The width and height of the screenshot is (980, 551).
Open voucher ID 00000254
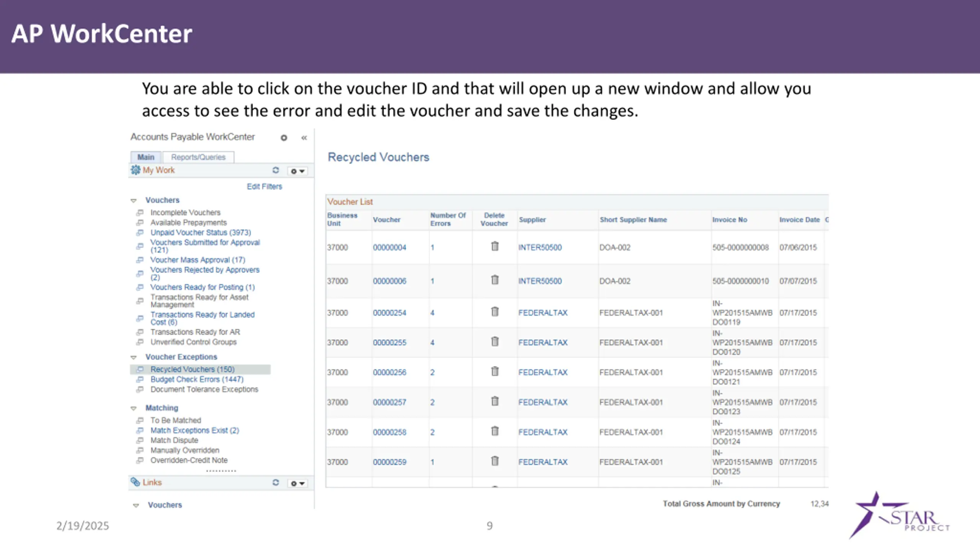pyautogui.click(x=390, y=313)
